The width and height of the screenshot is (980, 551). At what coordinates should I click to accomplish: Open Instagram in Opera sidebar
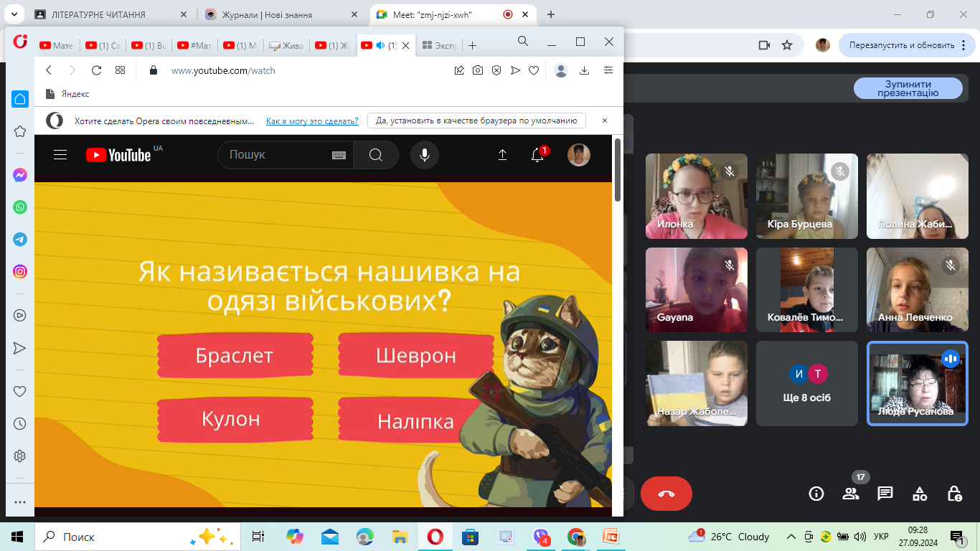click(x=20, y=272)
